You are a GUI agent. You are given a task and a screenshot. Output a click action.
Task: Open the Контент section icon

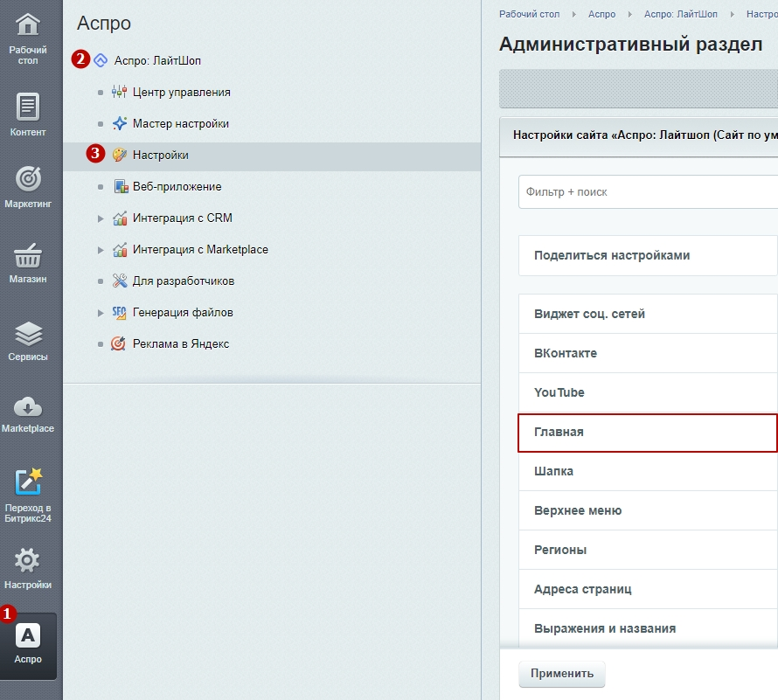click(x=28, y=107)
